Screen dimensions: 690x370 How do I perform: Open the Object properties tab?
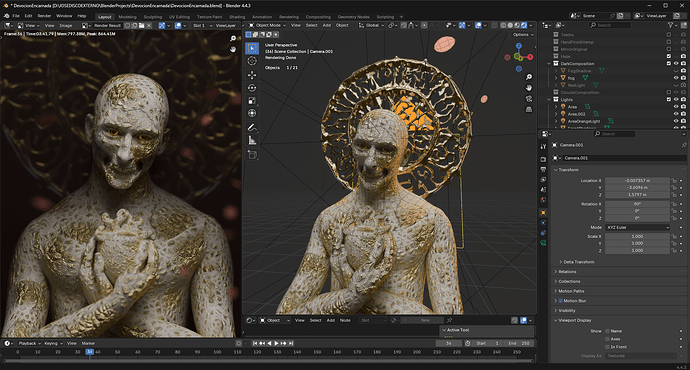click(x=543, y=212)
